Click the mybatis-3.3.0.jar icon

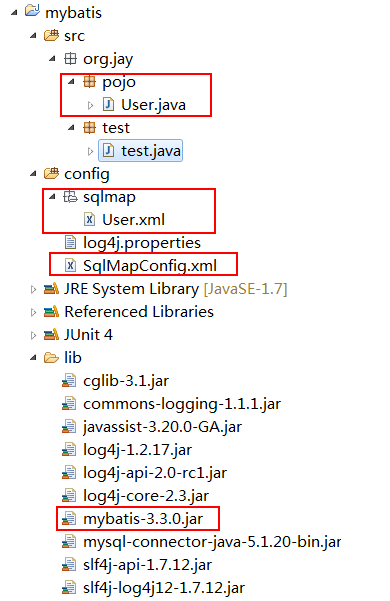click(69, 519)
